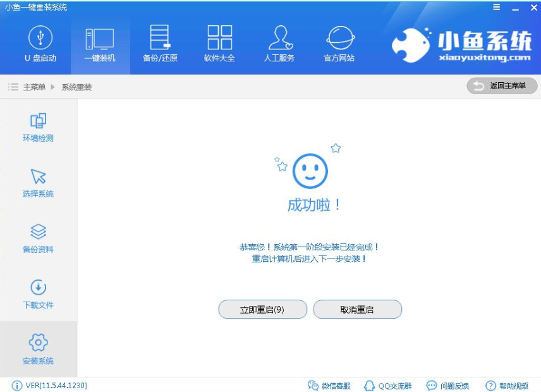Open 人工服务 customer support
541x392 pixels.
pyautogui.click(x=280, y=43)
